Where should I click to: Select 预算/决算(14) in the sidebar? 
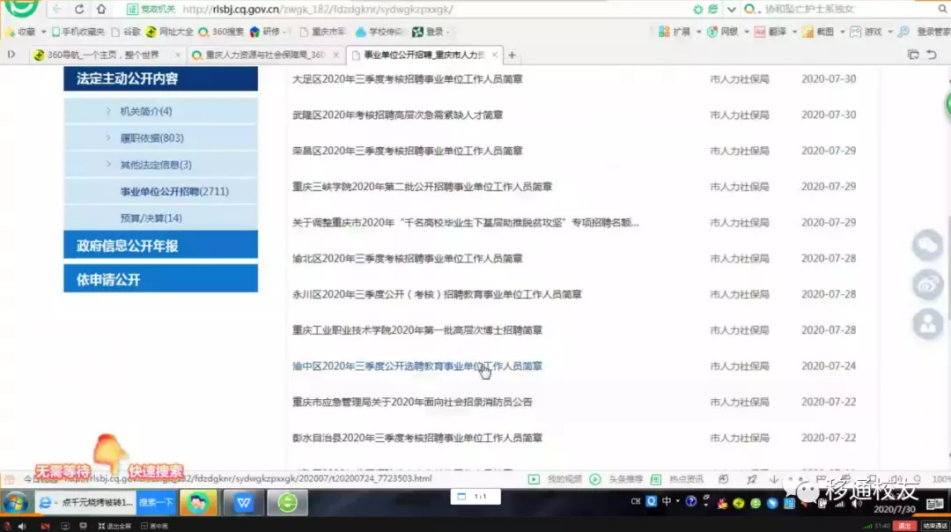point(151,218)
